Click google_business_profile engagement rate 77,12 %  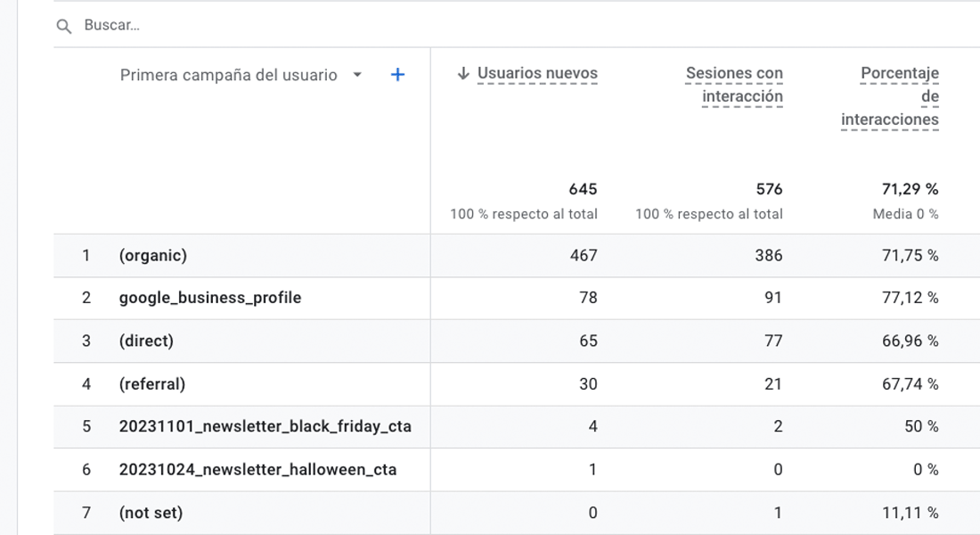pos(910,298)
